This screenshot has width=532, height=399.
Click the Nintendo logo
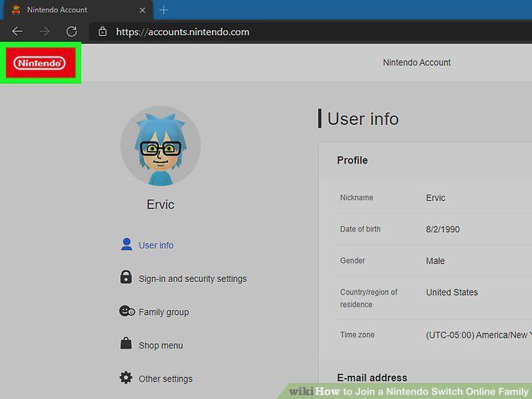(x=40, y=63)
